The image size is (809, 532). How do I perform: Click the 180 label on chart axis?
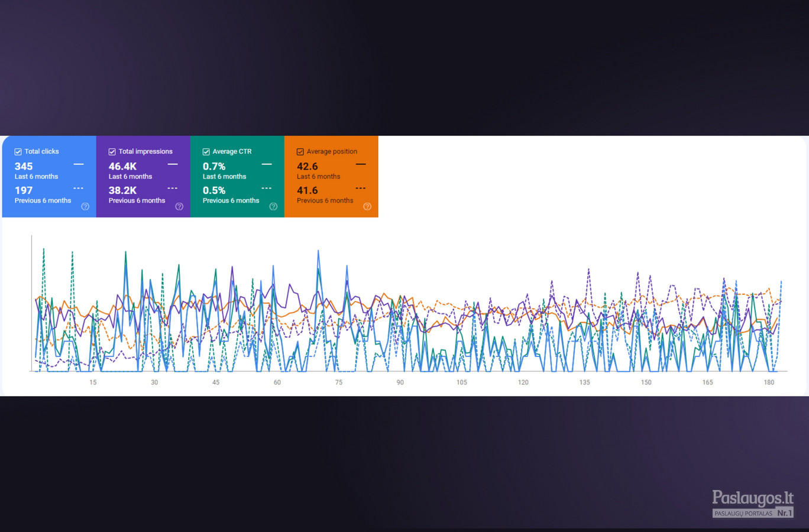(769, 382)
